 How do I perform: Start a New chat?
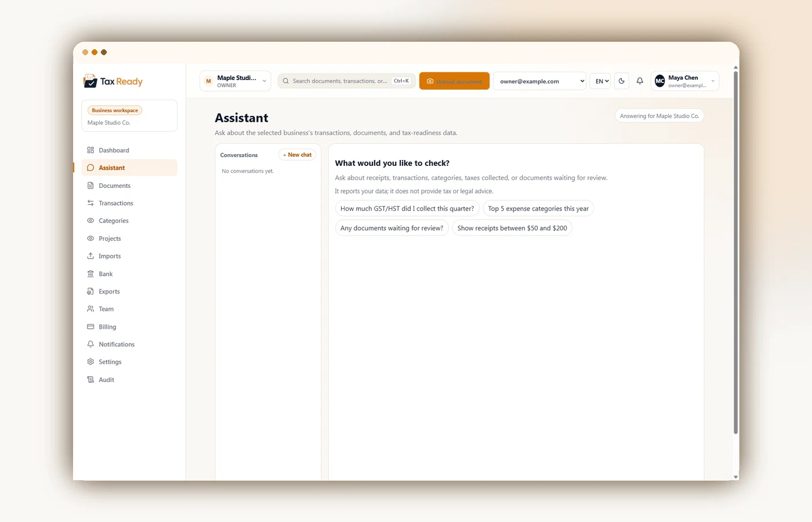(x=297, y=155)
